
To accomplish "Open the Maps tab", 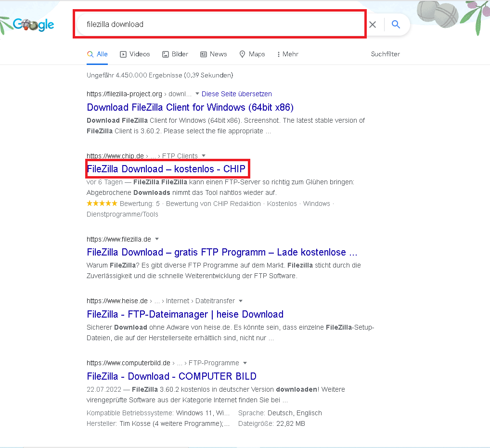I will 252,54.
